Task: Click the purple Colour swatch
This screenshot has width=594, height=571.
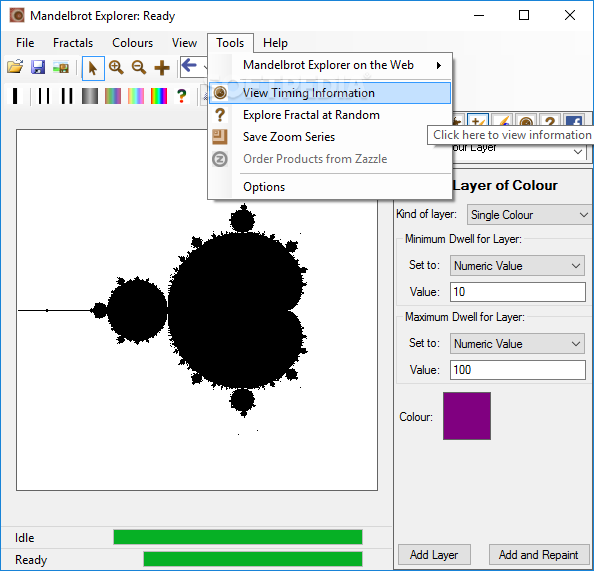Action: [467, 416]
